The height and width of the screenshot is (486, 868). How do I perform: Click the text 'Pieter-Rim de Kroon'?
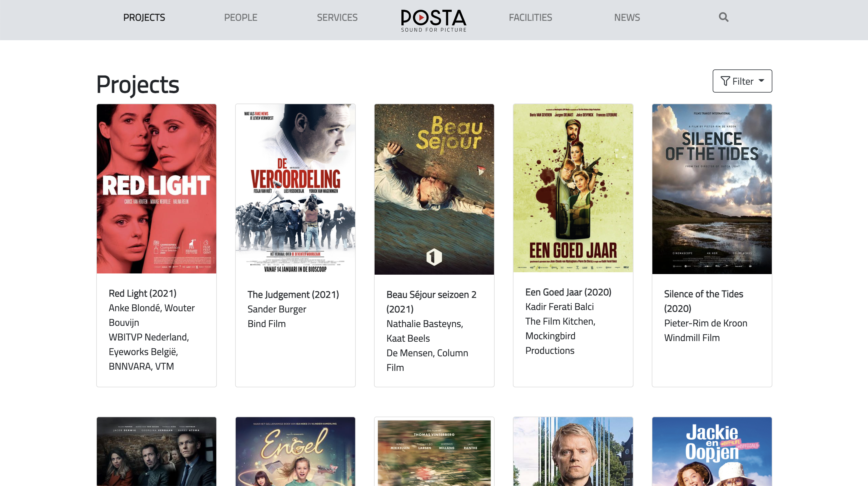pyautogui.click(x=706, y=323)
